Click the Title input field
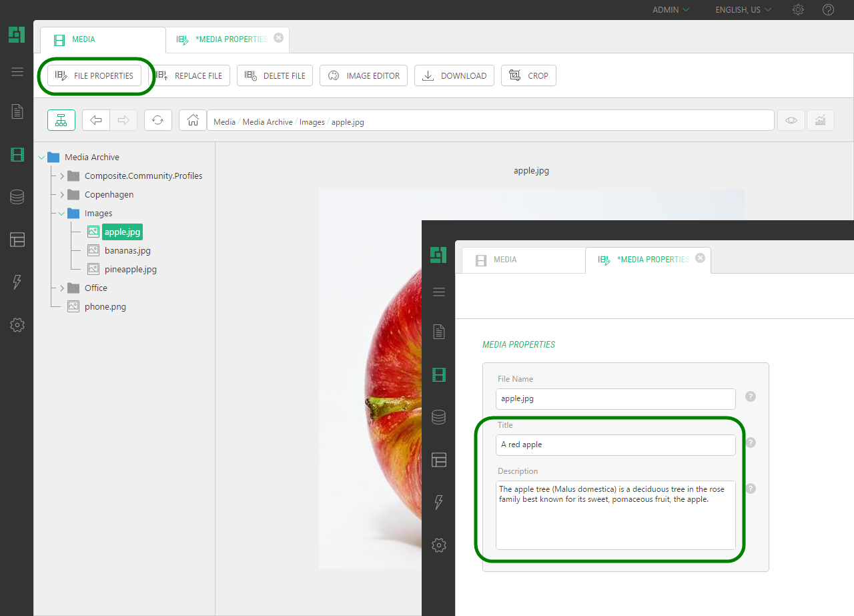The image size is (854, 616). click(x=615, y=445)
